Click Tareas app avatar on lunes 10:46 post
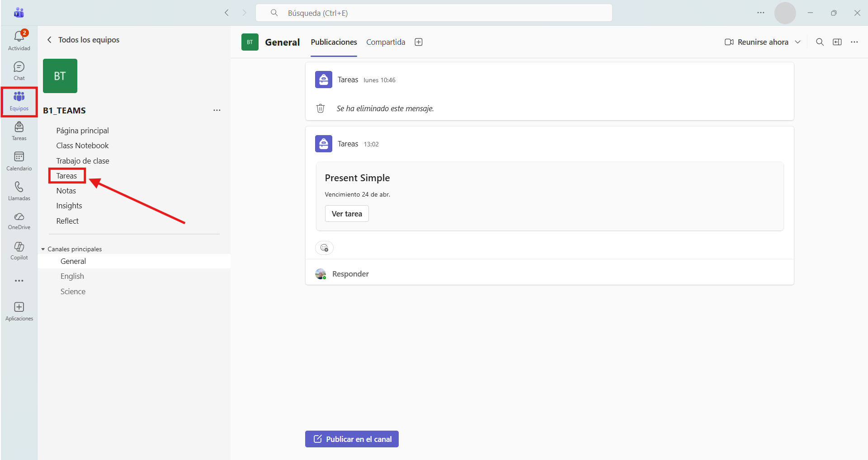This screenshot has height=460, width=868. click(324, 80)
